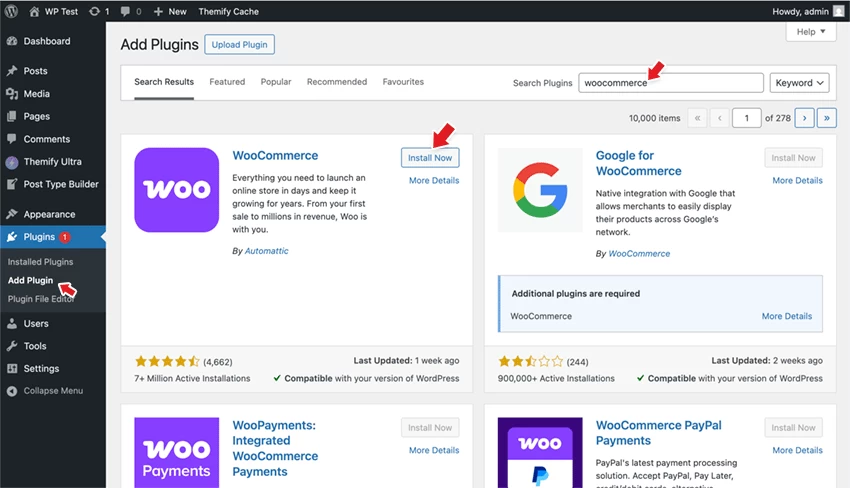The width and height of the screenshot is (850, 488).
Task: Click '900,000+ Active Installations' text
Action: [556, 378]
